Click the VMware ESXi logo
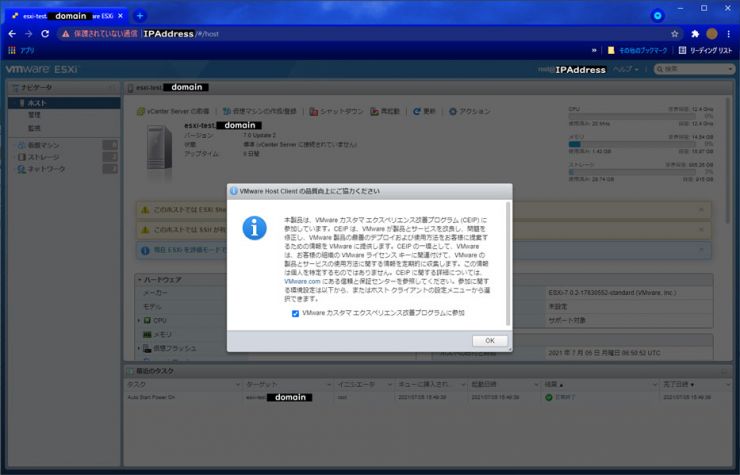This screenshot has width=740, height=475. click(42, 69)
